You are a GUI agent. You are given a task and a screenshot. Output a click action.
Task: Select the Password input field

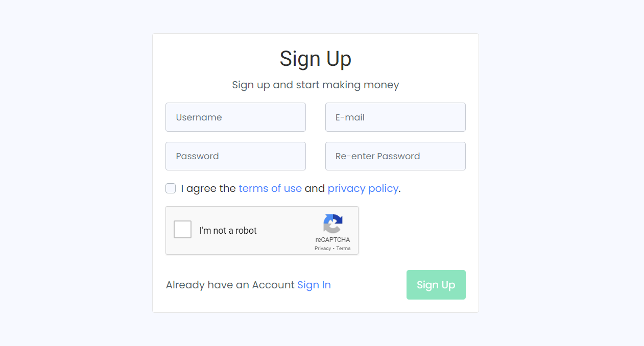235,156
